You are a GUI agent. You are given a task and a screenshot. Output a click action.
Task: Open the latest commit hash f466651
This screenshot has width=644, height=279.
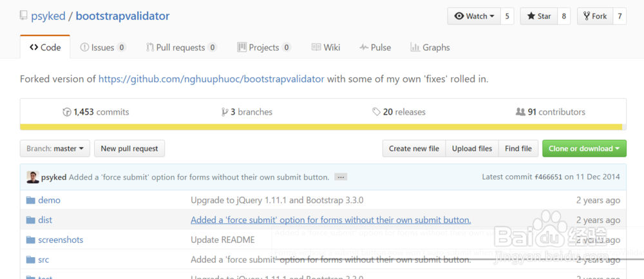[x=548, y=177]
